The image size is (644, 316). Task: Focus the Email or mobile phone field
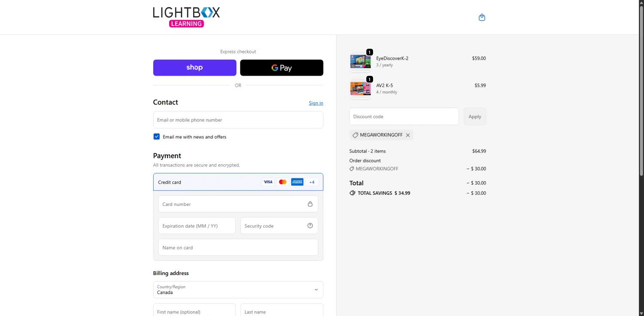coord(238,120)
